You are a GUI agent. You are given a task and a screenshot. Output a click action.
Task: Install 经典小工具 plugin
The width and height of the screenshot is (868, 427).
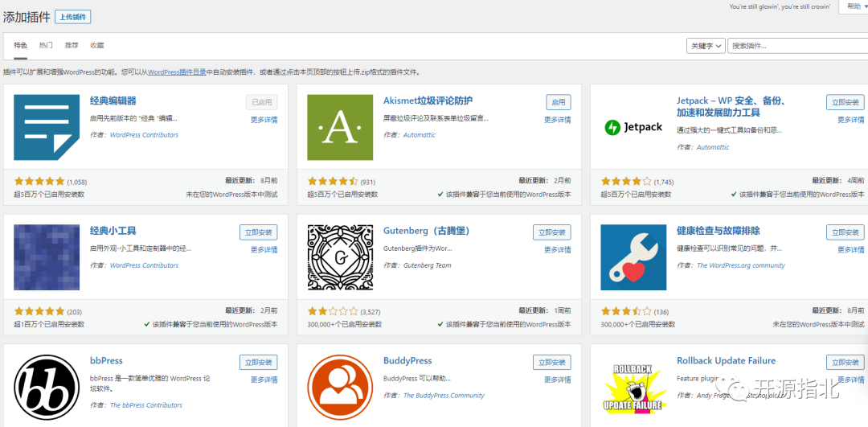259,232
